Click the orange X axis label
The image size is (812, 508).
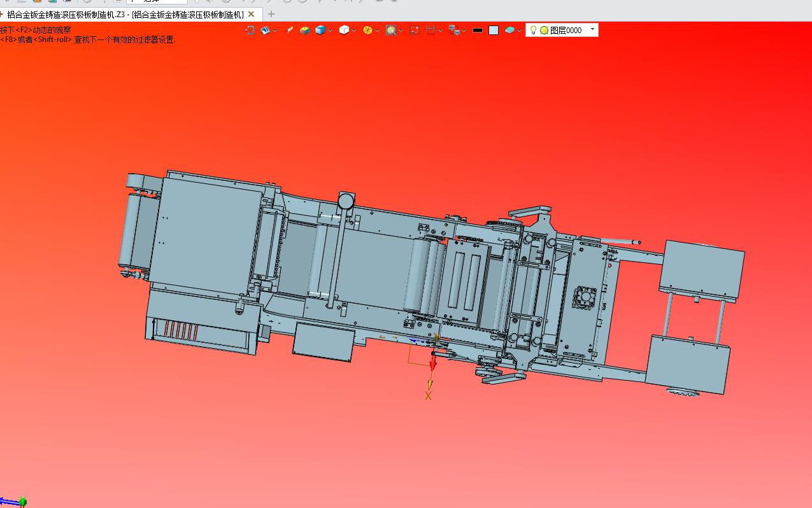428,396
